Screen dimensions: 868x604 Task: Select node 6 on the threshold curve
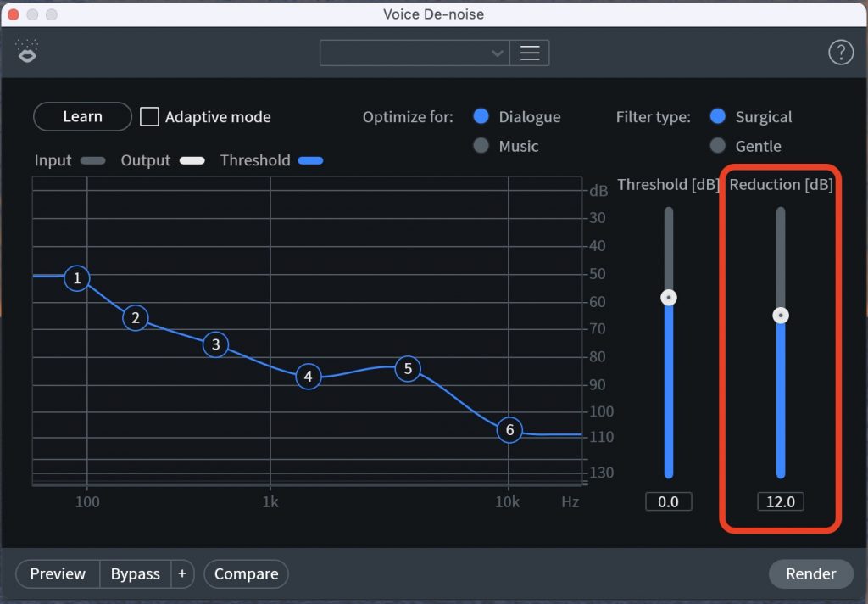coord(509,430)
